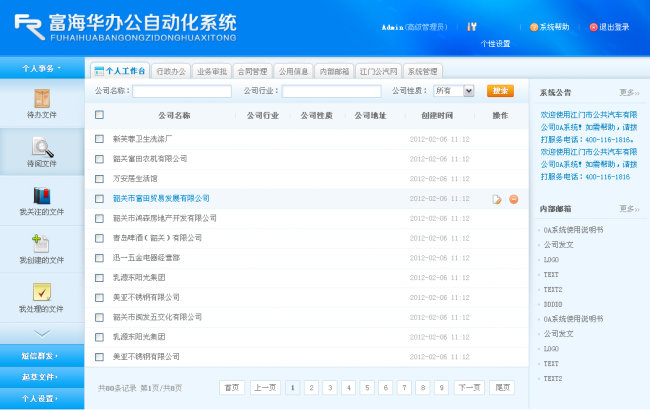The image size is (650, 410).
Task: Check the box for the 卫生洗涤厂 row
Action: pyautogui.click(x=99, y=139)
